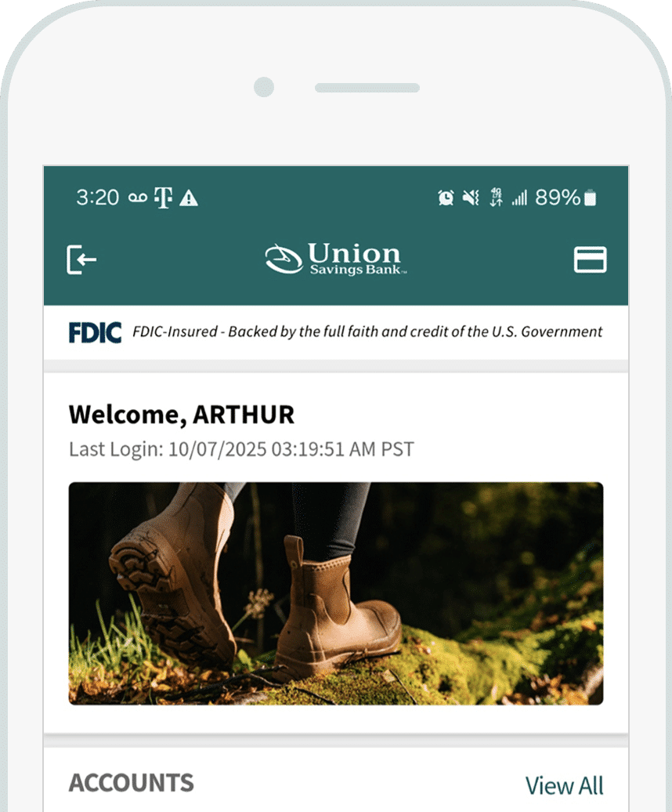Tap the 3:20 clock in status bar
This screenshot has height=812, width=672.
98,198
